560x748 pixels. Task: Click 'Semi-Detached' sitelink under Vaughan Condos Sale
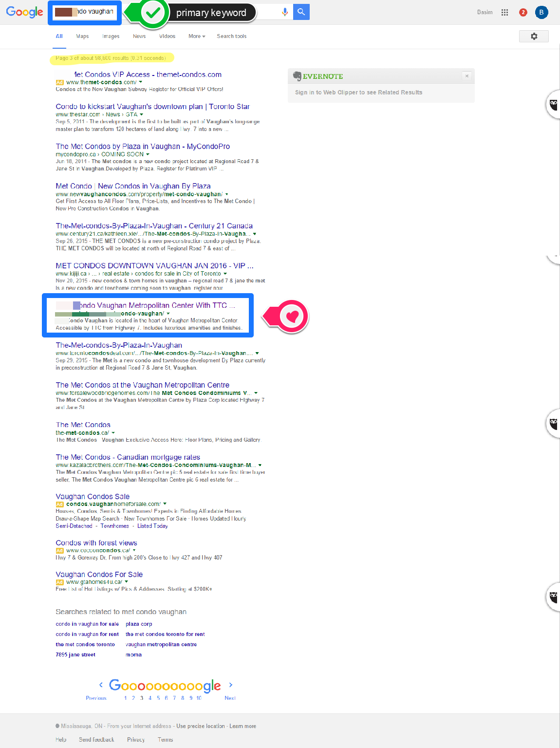point(74,526)
